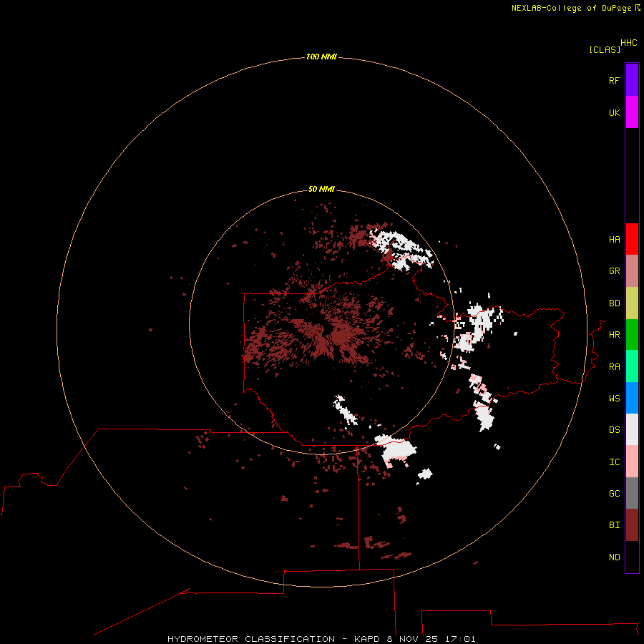Viewport: 644px width, 644px height.
Task: Click the WS legend label
Action: 615,399
